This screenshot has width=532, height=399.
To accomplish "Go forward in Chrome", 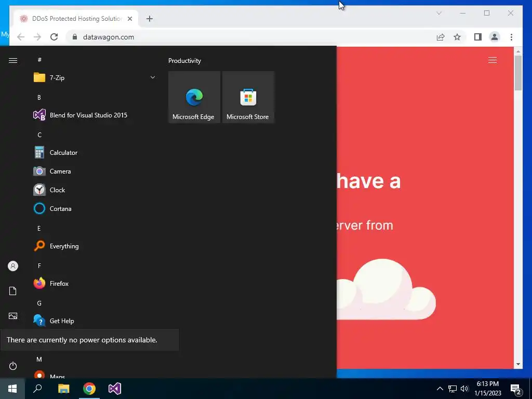I will [x=37, y=37].
